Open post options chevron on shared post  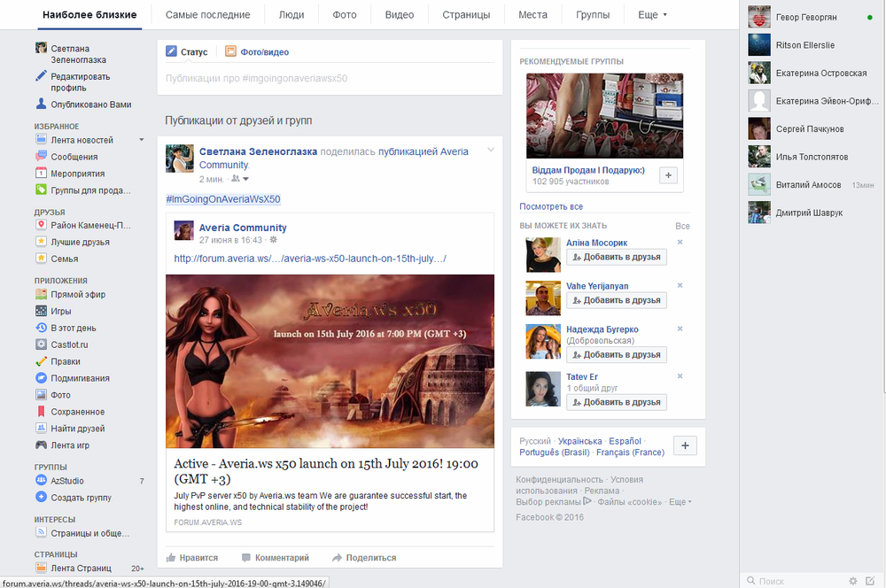pos(491,151)
